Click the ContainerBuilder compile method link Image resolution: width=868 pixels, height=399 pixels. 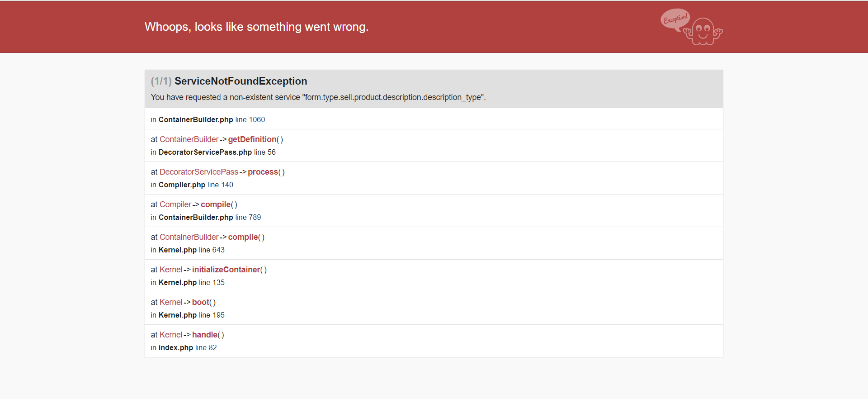click(x=243, y=237)
